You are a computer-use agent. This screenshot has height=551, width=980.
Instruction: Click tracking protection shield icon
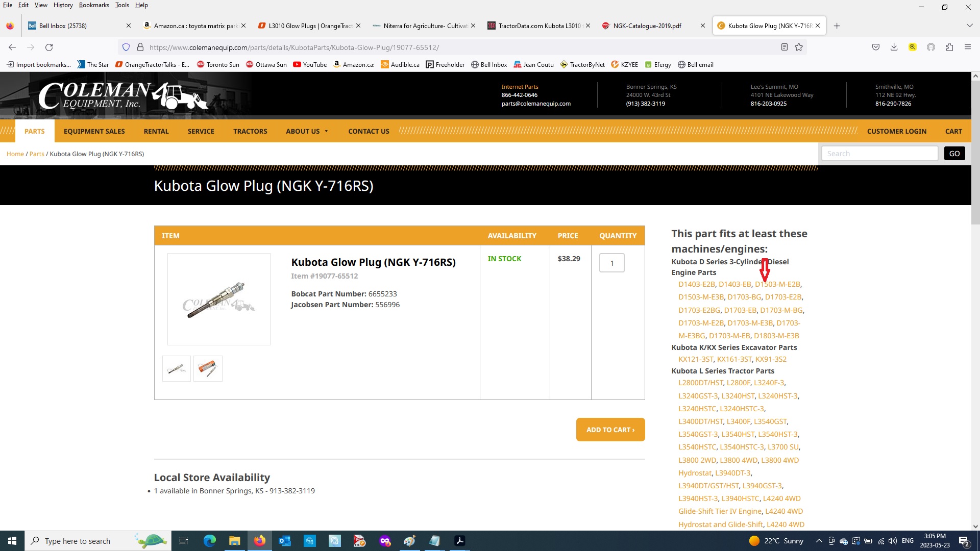click(126, 47)
